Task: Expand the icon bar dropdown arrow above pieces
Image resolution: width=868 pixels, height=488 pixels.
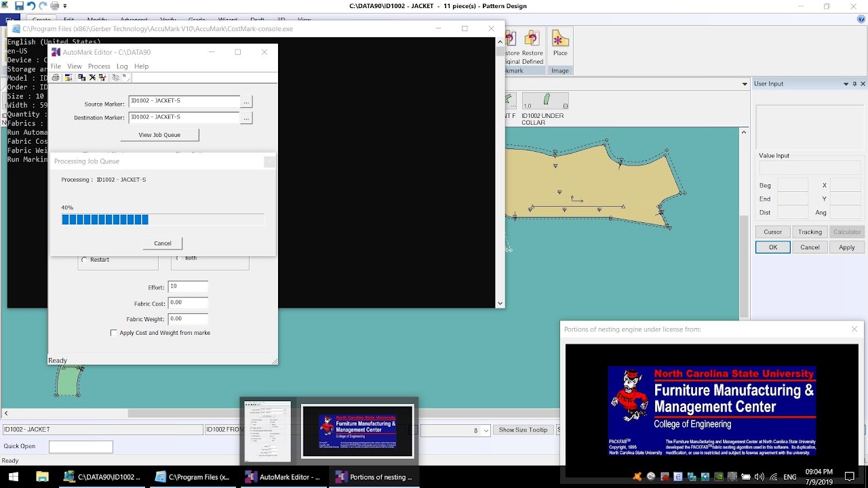Action: tap(745, 85)
